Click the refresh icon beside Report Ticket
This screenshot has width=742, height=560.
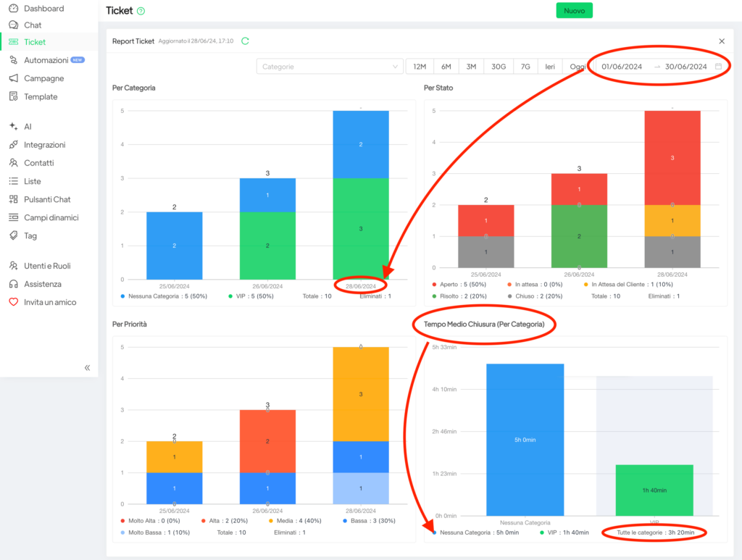(245, 41)
